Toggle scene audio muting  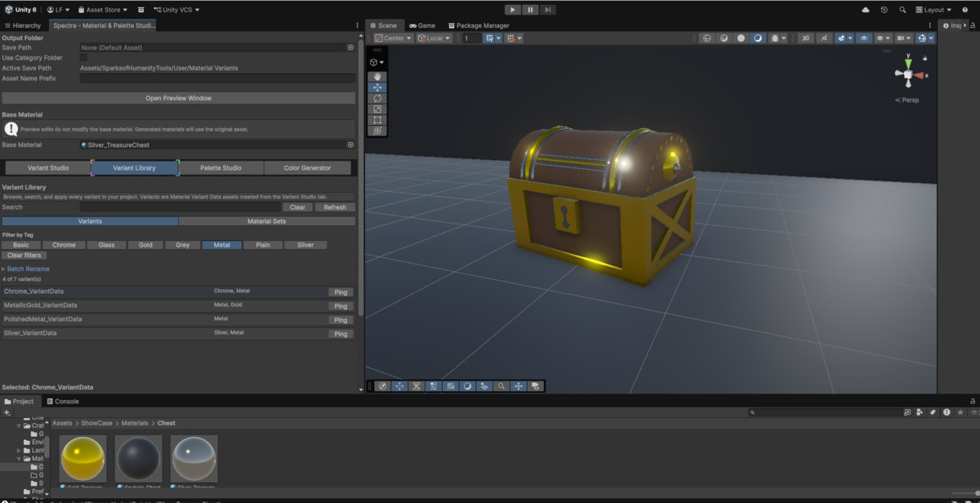pyautogui.click(x=825, y=38)
